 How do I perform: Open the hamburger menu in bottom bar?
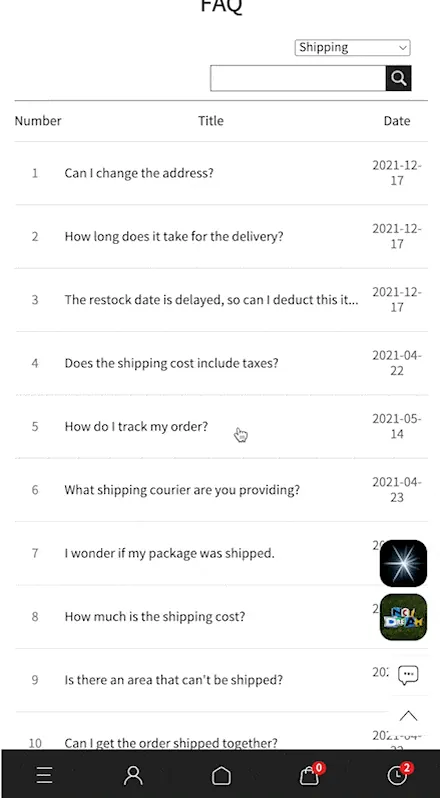click(x=44, y=776)
